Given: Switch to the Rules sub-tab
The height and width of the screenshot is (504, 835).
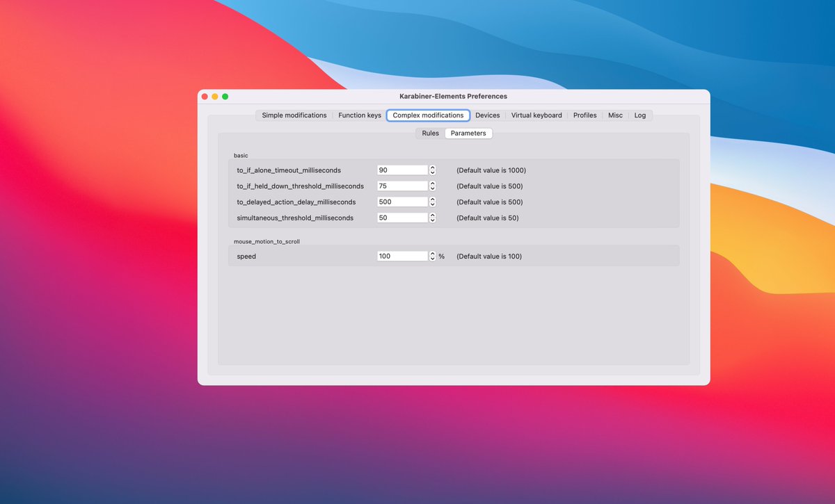Looking at the screenshot, I should tap(431, 133).
